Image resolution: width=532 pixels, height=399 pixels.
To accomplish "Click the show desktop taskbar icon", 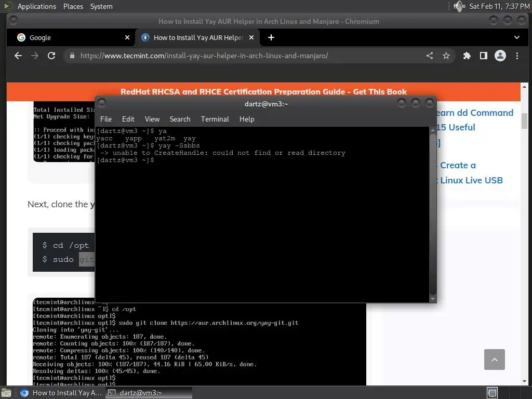I will tap(6, 393).
